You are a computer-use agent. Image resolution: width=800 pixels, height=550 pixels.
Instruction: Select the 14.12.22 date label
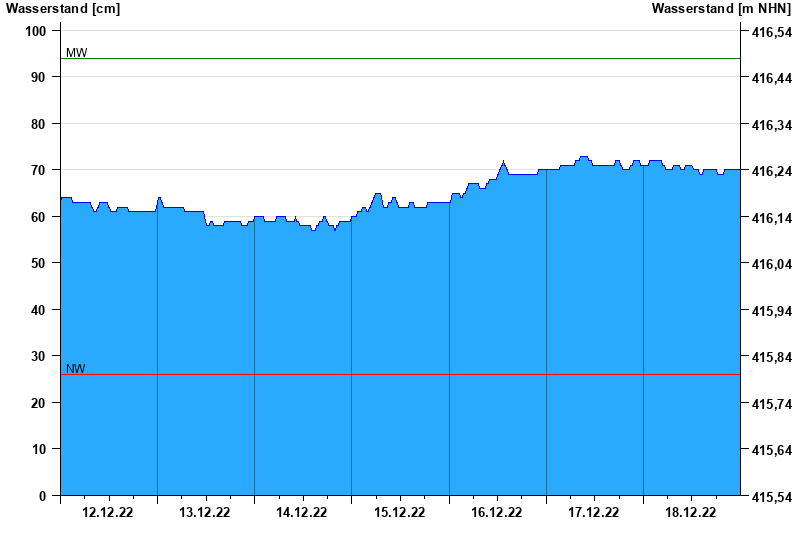click(302, 513)
